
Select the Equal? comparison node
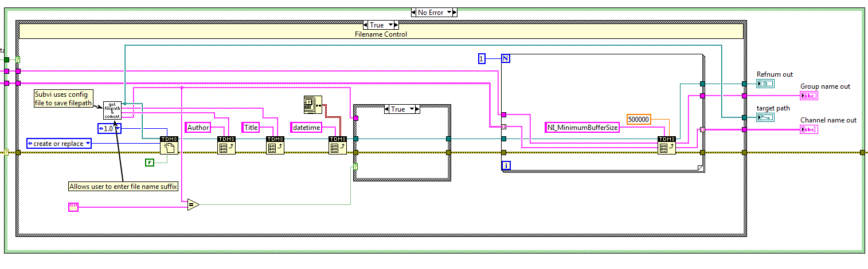pyautogui.click(x=193, y=204)
